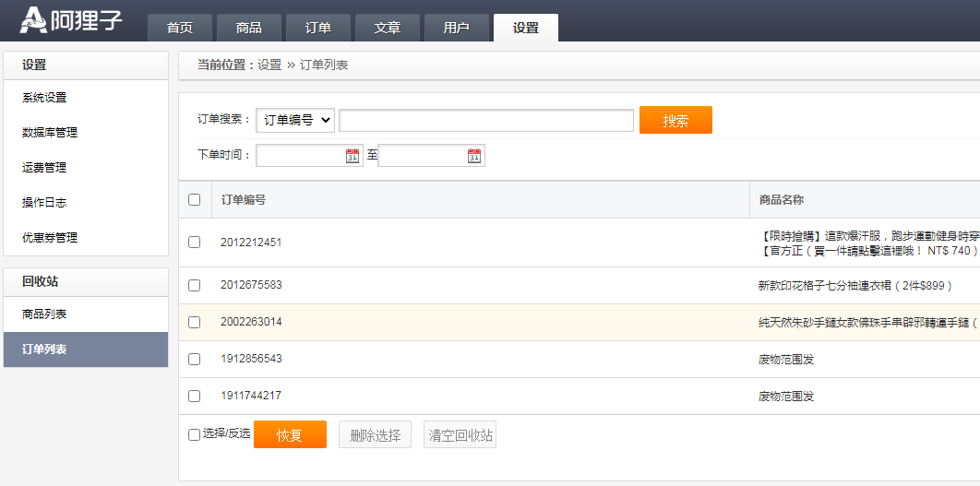Select 优惠券管理 from settings sidebar

(x=50, y=238)
